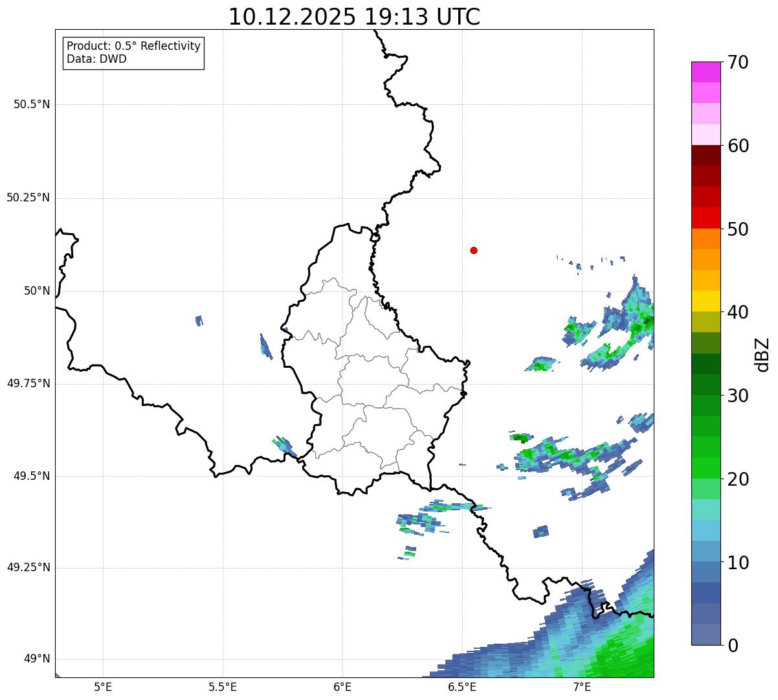Click the "50°N" latitude label
The image size is (778, 700).
(x=37, y=291)
